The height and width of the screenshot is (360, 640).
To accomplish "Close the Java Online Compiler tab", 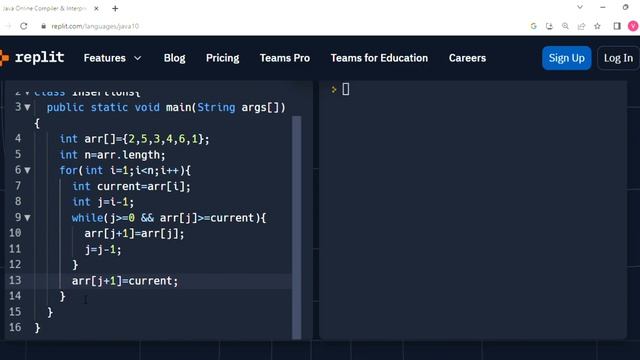I will pyautogui.click(x=96, y=8).
